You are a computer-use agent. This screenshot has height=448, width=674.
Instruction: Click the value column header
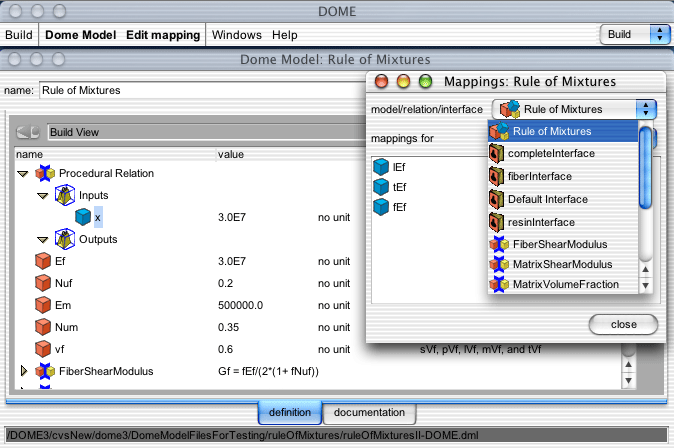point(230,154)
